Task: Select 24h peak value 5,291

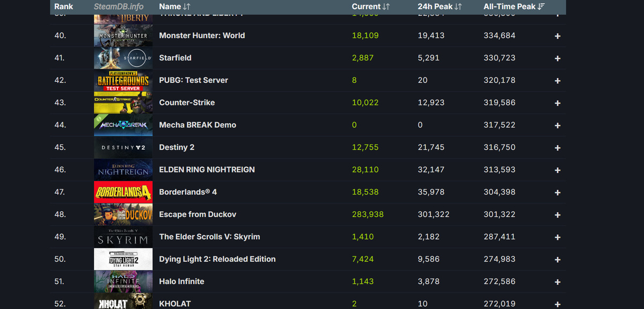Action: pyautogui.click(x=429, y=58)
